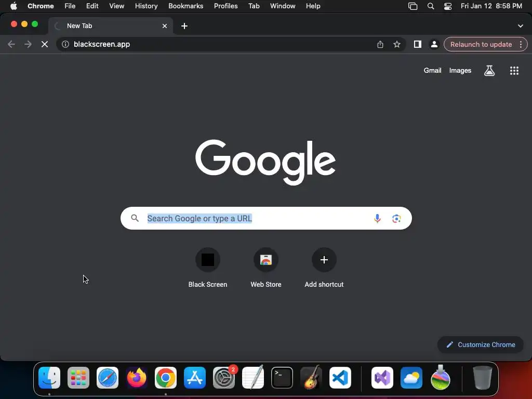Open the profile avatar menu

(x=434, y=44)
